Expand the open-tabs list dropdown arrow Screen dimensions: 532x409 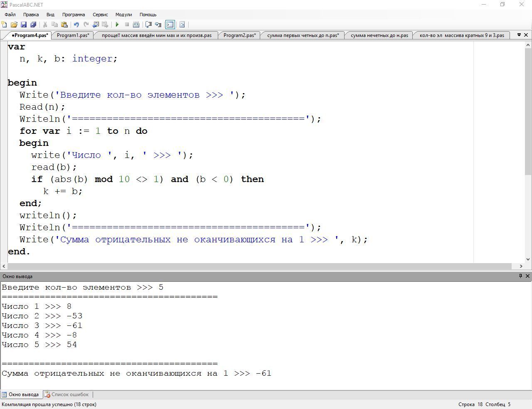click(x=519, y=35)
